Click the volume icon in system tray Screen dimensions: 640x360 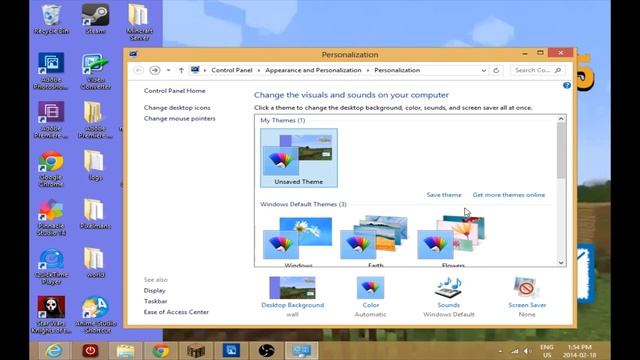point(527,351)
